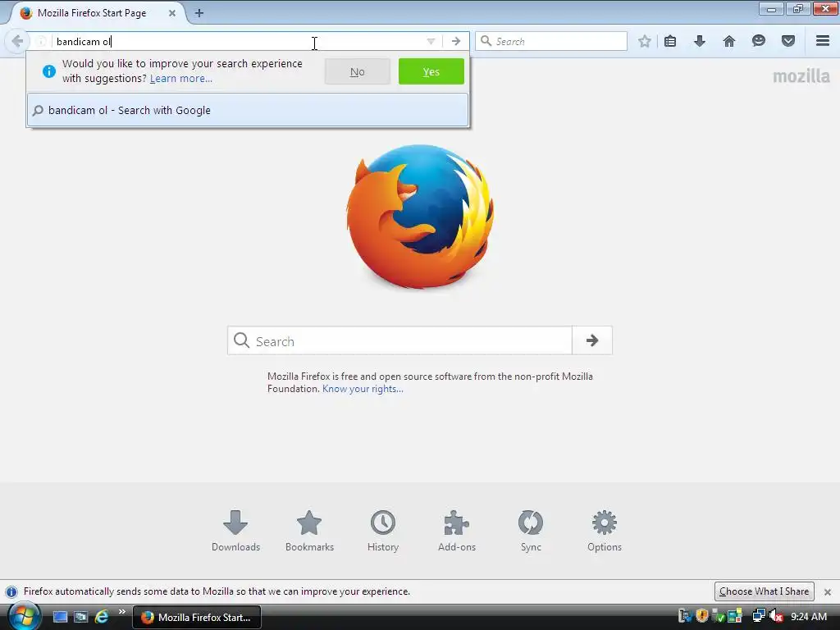Expand the Quick Launch overflow chevron

coord(122,612)
